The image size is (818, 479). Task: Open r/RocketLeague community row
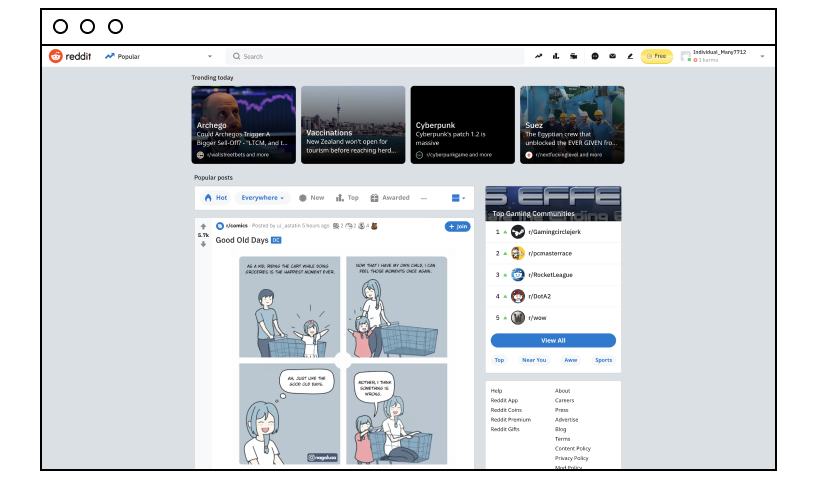coord(554,274)
